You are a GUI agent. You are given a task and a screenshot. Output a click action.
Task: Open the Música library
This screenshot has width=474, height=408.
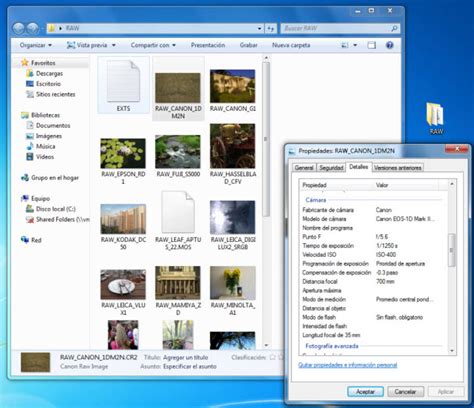point(45,146)
